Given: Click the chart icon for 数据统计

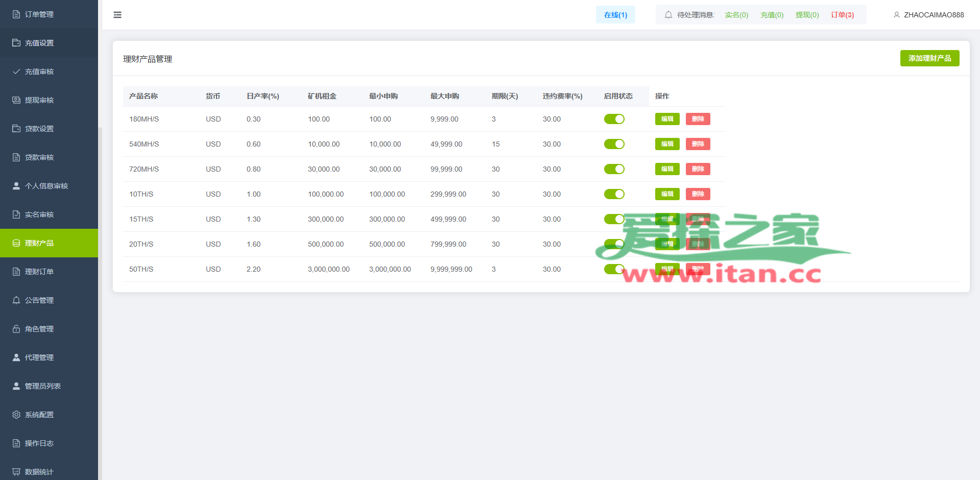Looking at the screenshot, I should [x=16, y=472].
